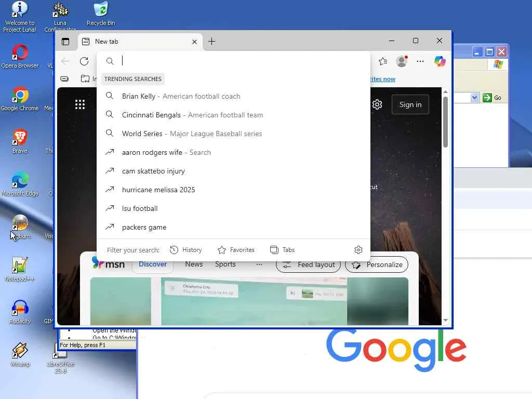Screen dimensions: 532x399
Task: Open Audacity desktop shortcut
Action: (x=20, y=312)
